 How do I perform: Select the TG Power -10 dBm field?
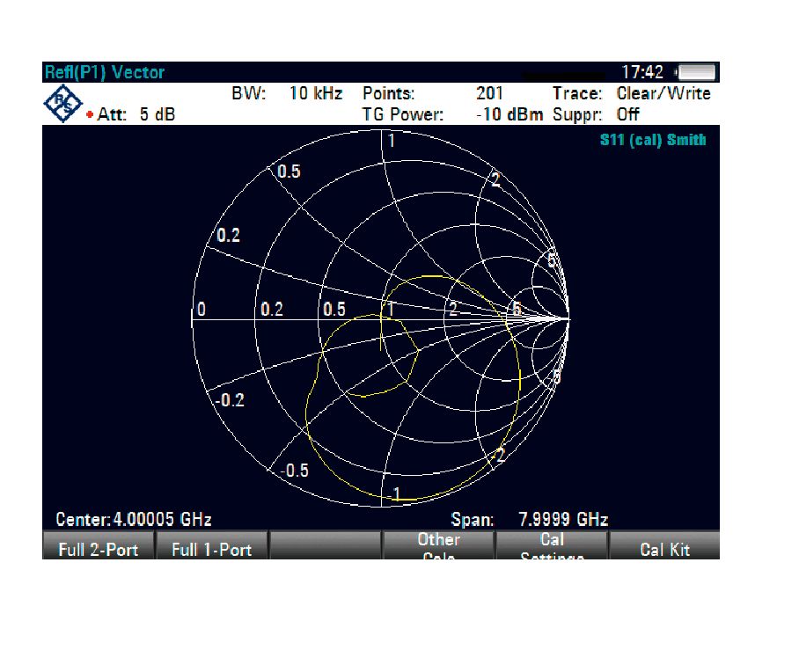[x=509, y=115]
